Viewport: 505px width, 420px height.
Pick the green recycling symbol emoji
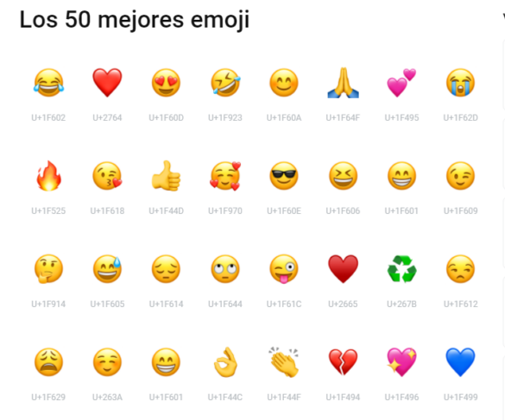pos(401,269)
